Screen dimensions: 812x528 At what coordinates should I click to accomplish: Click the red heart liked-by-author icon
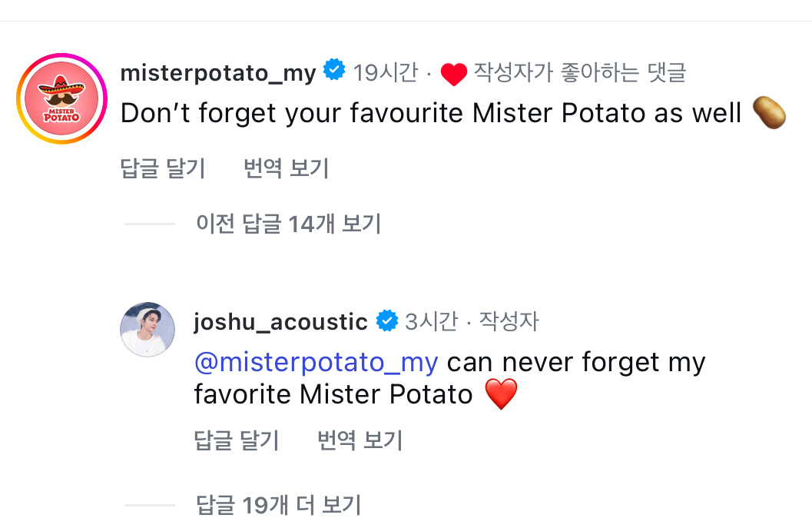coord(454,75)
